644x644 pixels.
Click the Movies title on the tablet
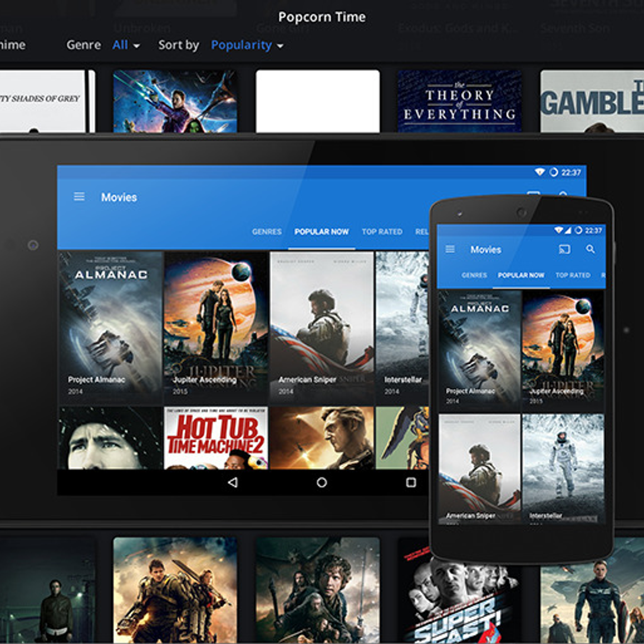tap(119, 197)
